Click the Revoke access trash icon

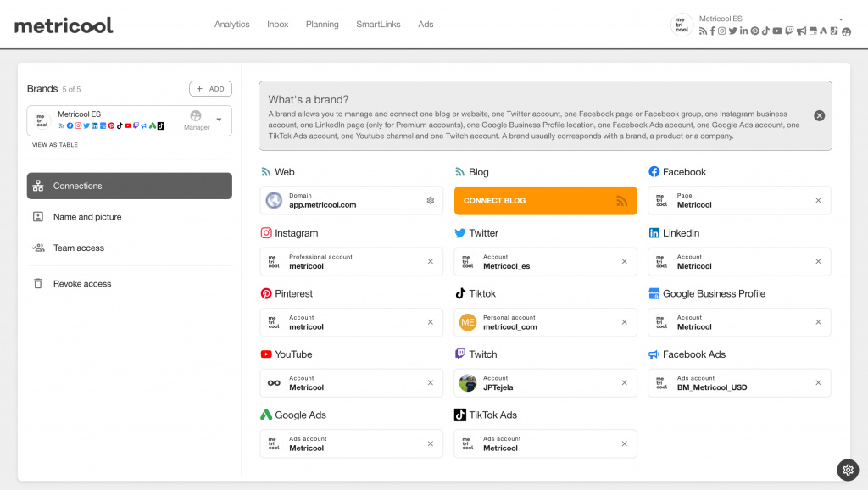(x=38, y=283)
